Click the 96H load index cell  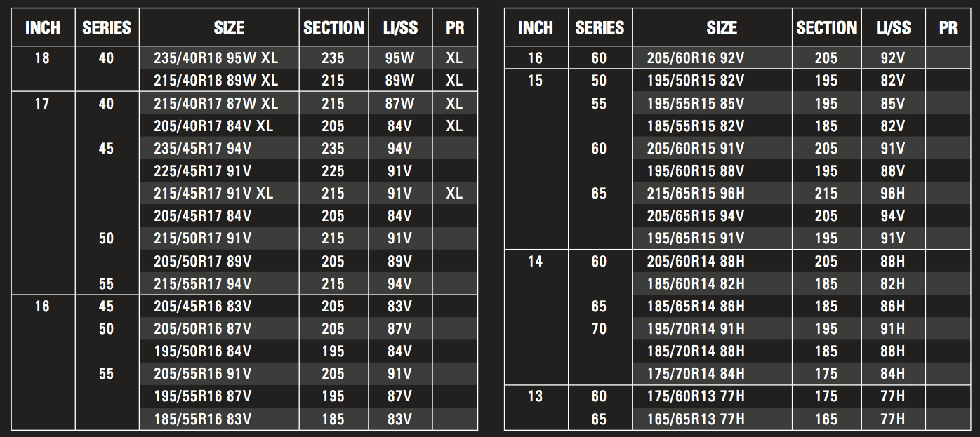893,194
